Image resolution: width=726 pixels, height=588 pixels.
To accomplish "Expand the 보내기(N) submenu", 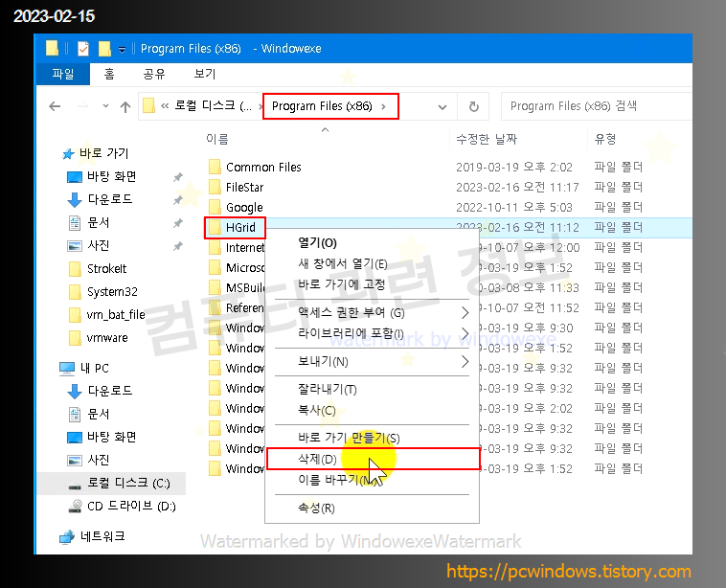I will click(372, 362).
